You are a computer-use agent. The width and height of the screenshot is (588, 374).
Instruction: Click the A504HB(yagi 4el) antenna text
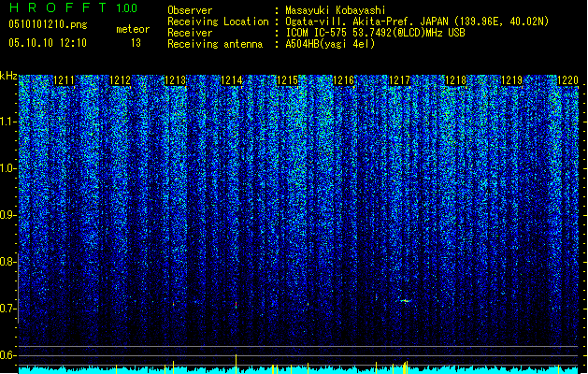click(330, 44)
